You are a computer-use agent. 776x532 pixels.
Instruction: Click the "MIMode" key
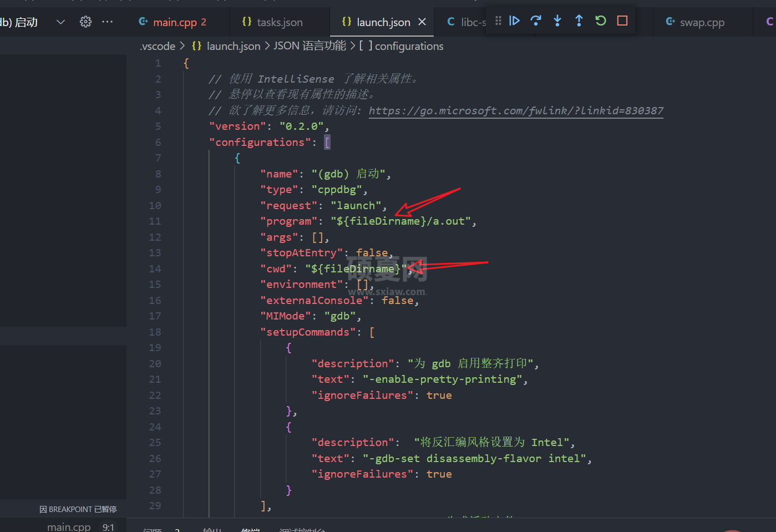pyautogui.click(x=286, y=316)
